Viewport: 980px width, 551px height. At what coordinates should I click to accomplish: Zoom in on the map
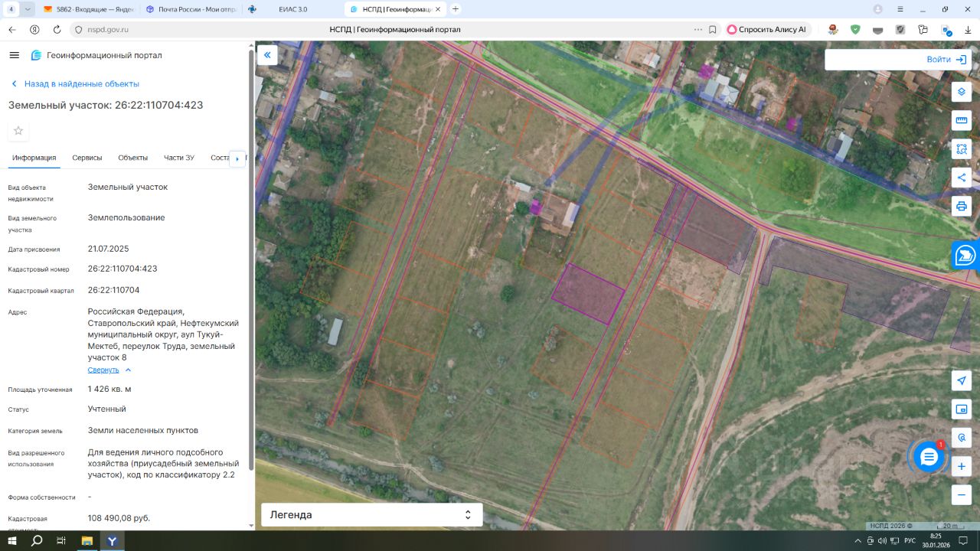tap(962, 466)
